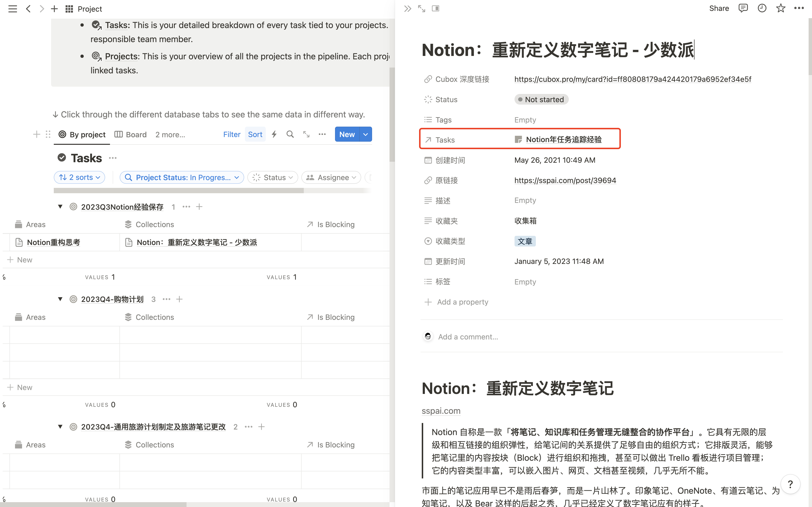
Task: Open the 2 more views tab
Action: (x=170, y=134)
